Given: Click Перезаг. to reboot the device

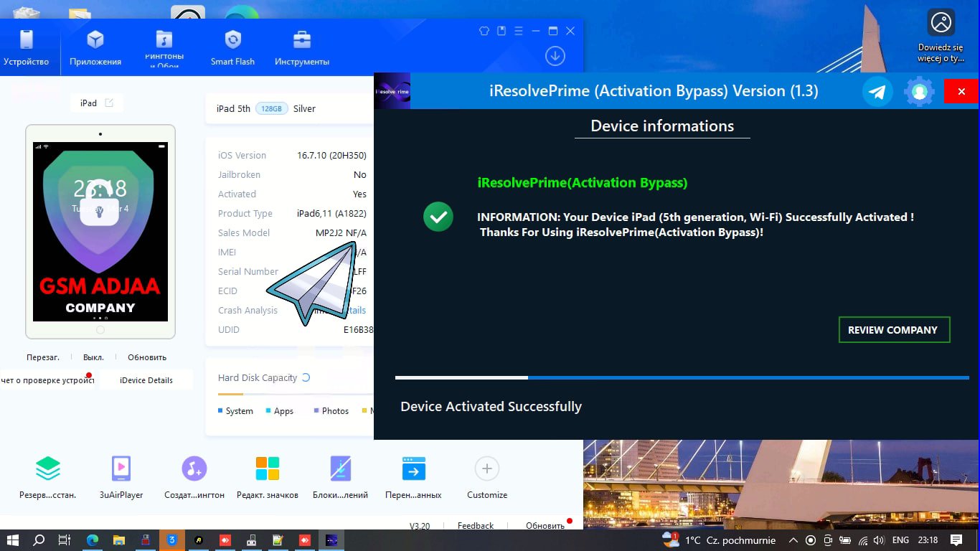Looking at the screenshot, I should (43, 357).
